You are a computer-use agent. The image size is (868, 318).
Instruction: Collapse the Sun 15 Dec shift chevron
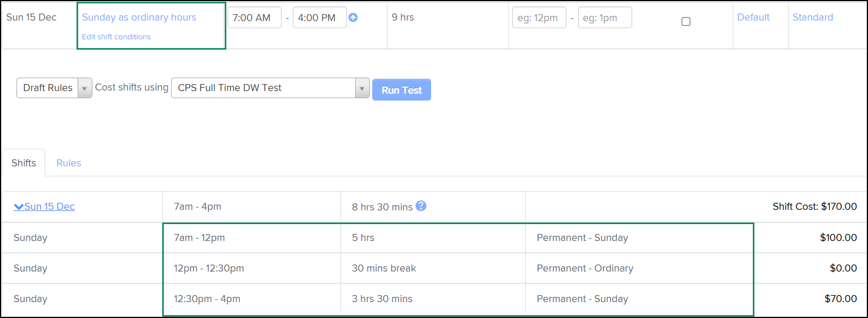click(19, 207)
